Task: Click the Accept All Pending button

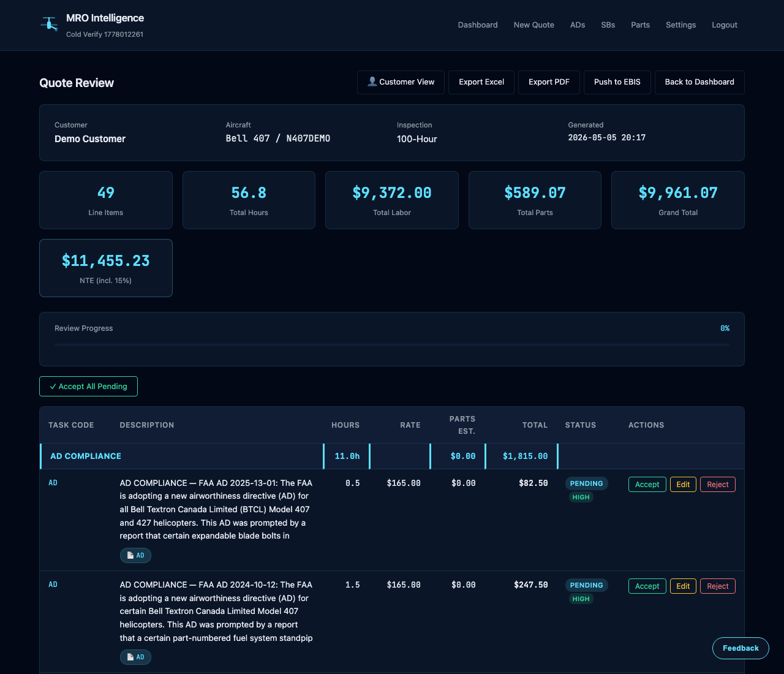Action: [x=88, y=387]
